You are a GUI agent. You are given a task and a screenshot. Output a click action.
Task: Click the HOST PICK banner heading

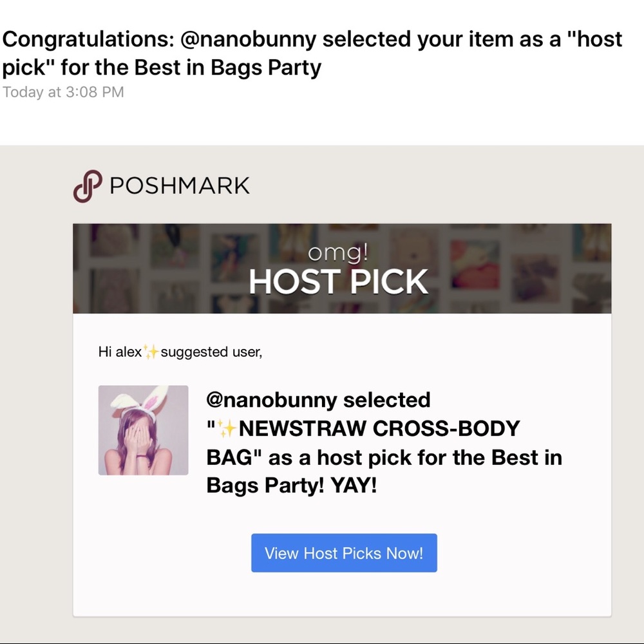click(338, 281)
